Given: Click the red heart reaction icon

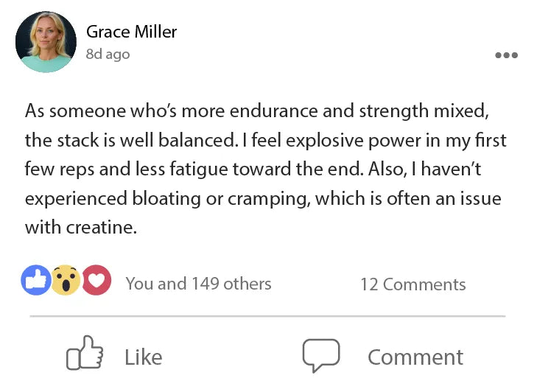Looking at the screenshot, I should (x=96, y=281).
